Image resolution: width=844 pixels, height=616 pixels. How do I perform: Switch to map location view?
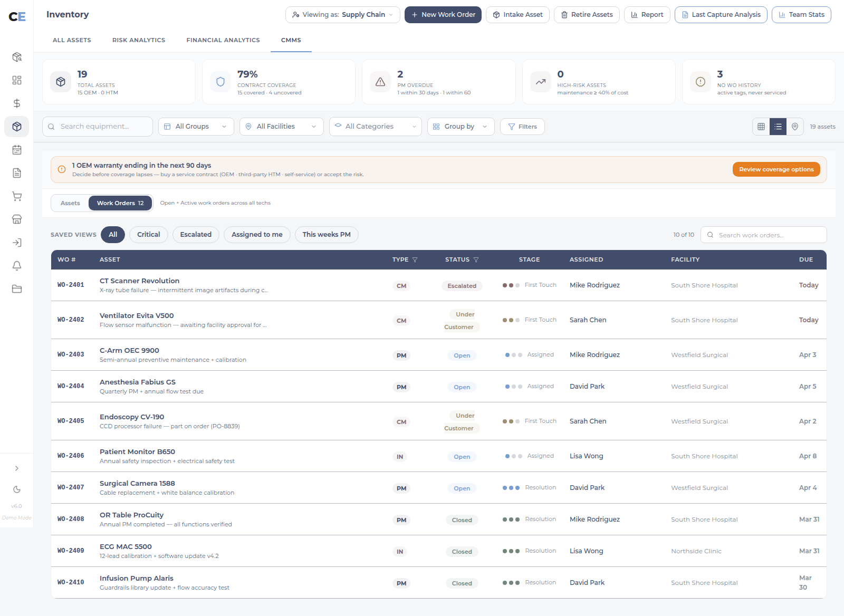(x=795, y=127)
